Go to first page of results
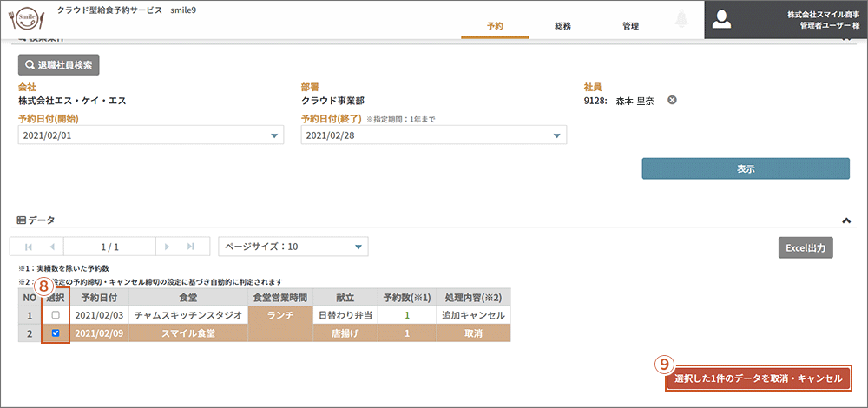 (29, 247)
